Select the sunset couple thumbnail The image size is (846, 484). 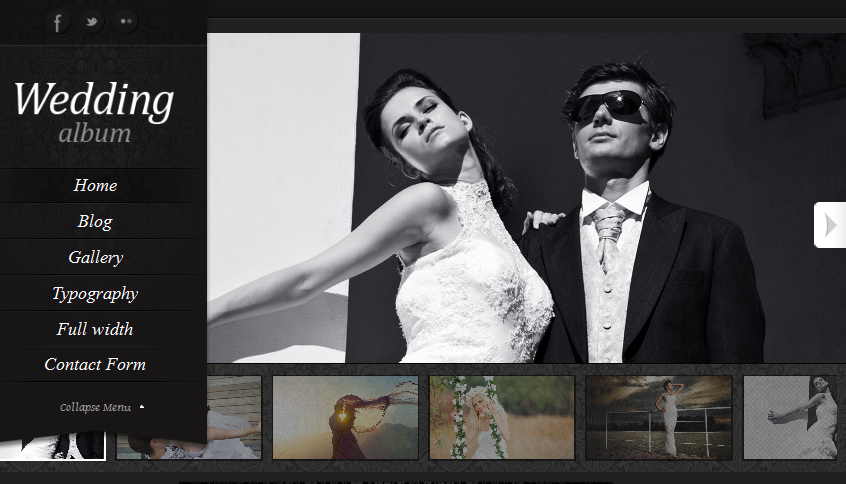[345, 418]
